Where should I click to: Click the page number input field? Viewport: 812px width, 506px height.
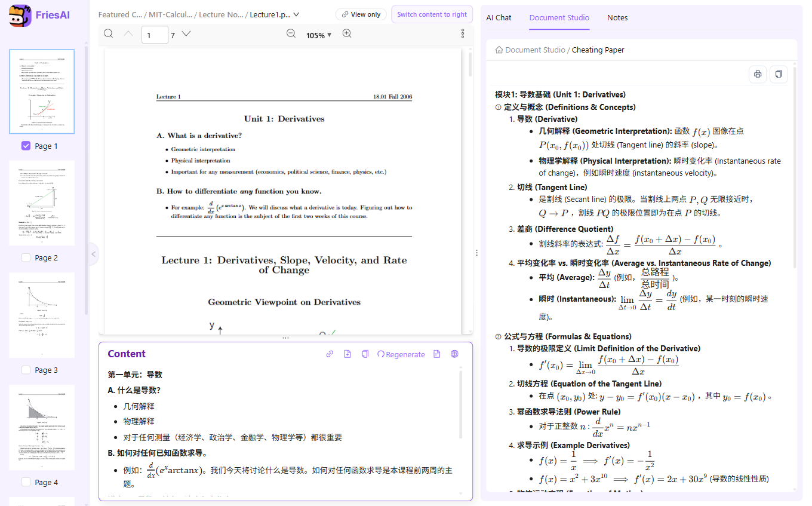click(155, 35)
